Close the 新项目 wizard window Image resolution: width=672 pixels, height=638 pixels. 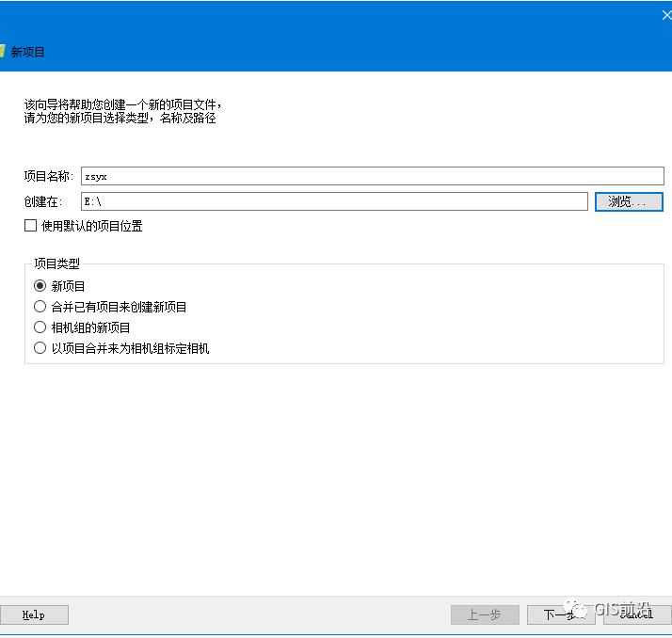pyautogui.click(x=666, y=15)
